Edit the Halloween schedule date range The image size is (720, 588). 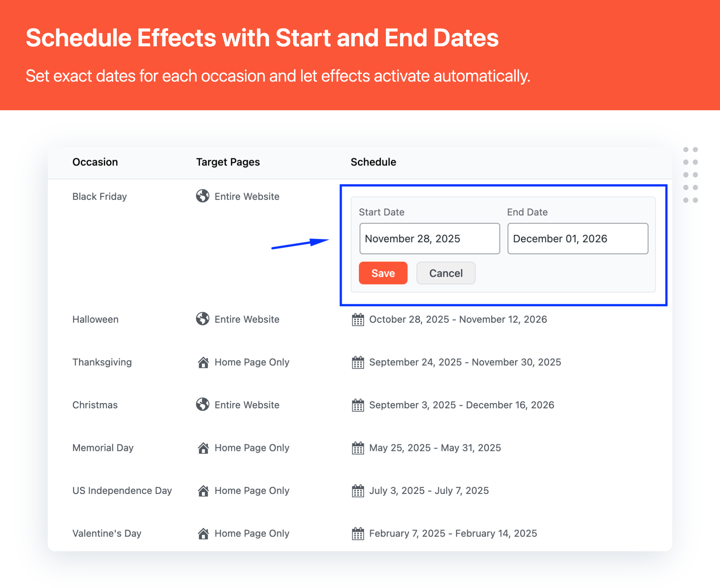tap(458, 319)
